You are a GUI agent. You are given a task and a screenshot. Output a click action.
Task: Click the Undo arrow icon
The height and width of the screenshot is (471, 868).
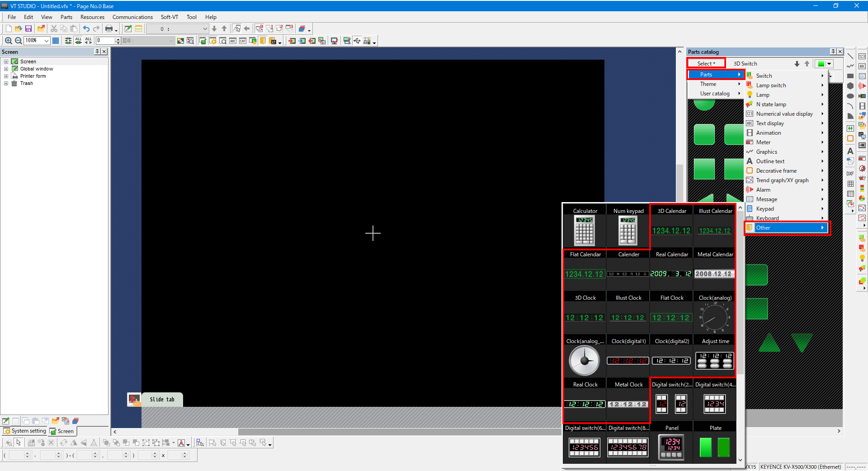point(86,28)
